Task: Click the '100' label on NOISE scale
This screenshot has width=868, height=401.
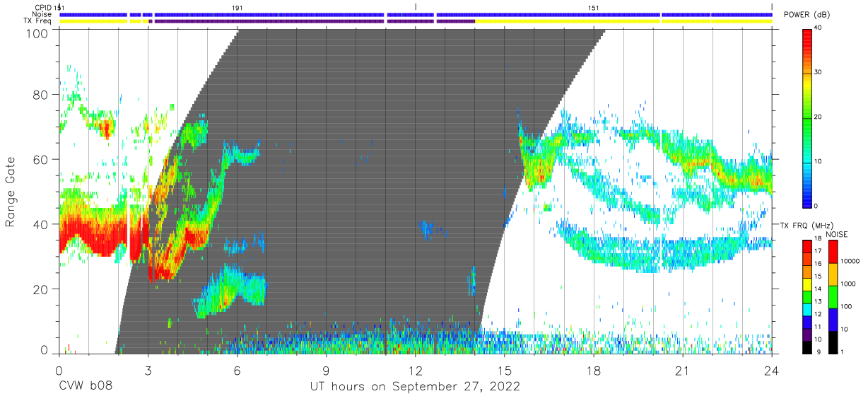Action: (846, 308)
